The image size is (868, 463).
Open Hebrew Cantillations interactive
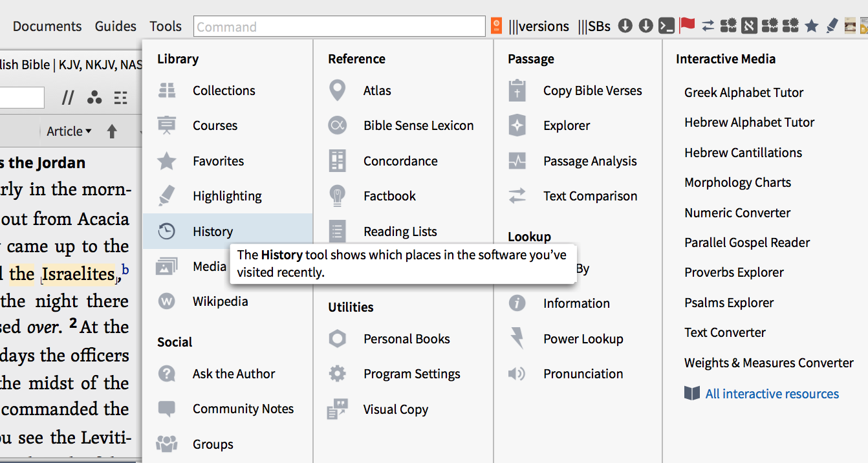(x=743, y=153)
